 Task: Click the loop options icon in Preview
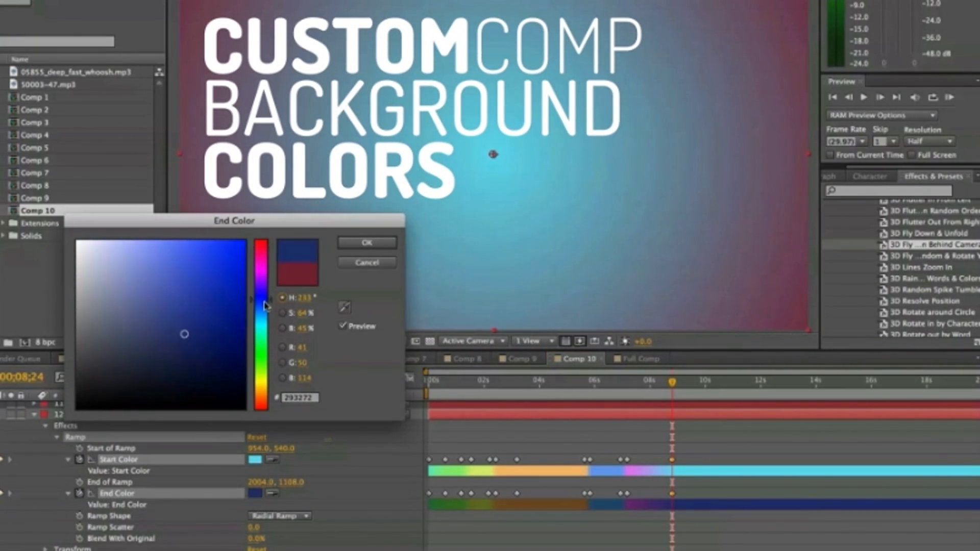click(x=933, y=97)
